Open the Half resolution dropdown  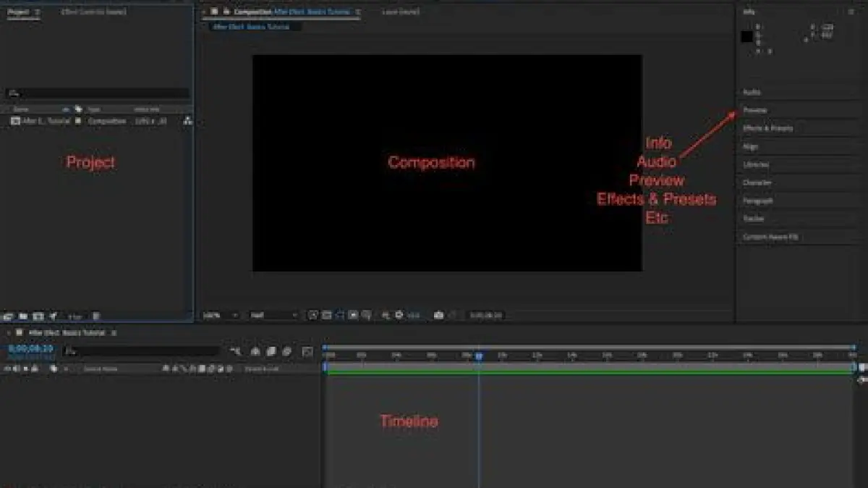(x=273, y=316)
